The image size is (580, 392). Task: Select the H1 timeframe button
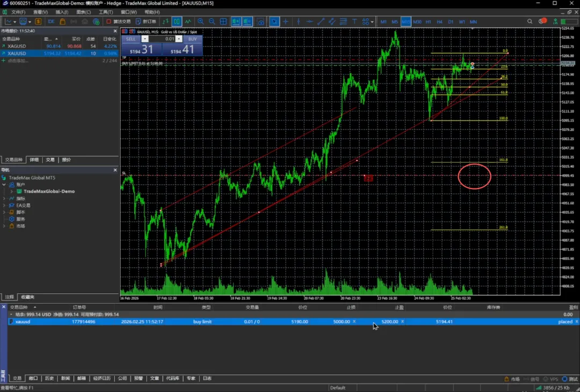tap(428, 21)
